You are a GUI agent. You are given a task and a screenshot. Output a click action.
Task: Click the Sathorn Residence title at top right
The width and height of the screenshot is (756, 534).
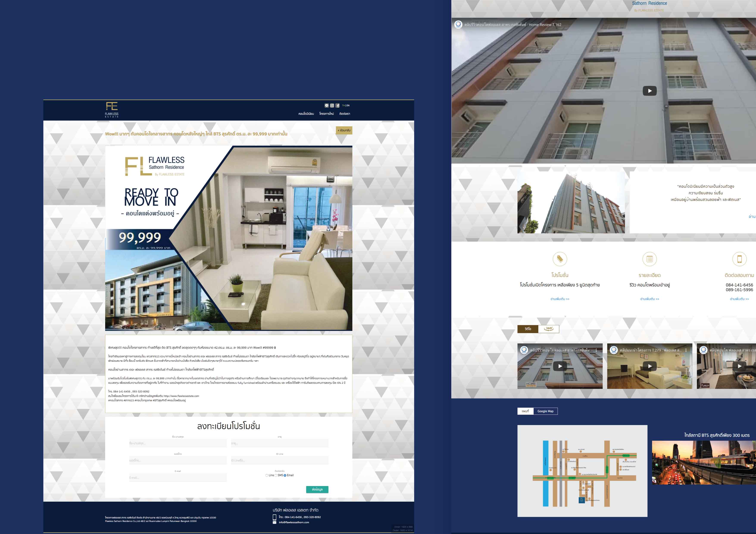tap(649, 3)
